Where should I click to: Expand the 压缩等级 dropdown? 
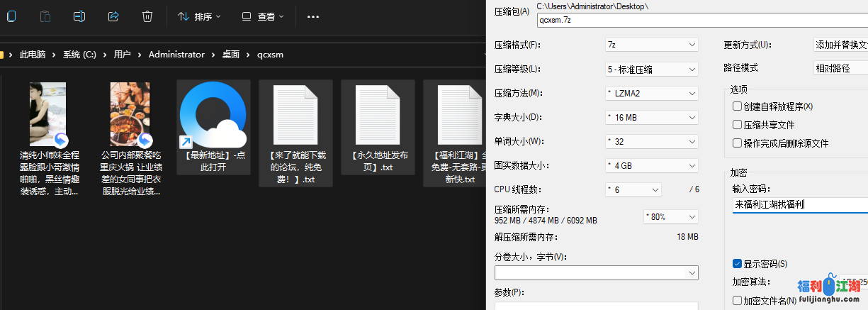point(652,69)
